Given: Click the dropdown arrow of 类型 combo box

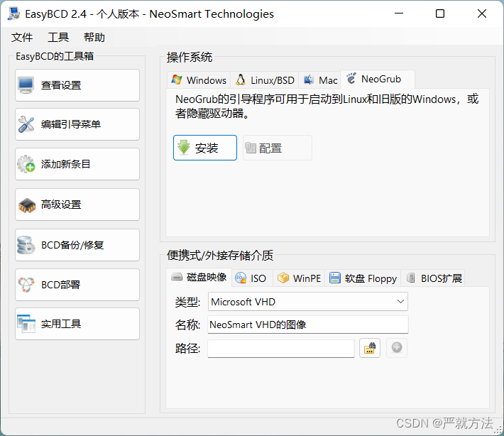Looking at the screenshot, I should [400, 302].
